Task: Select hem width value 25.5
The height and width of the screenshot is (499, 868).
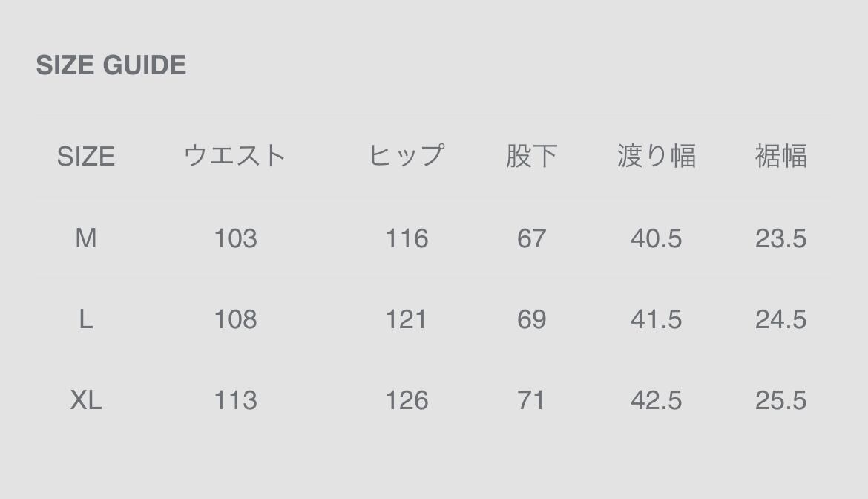Action: click(x=780, y=400)
